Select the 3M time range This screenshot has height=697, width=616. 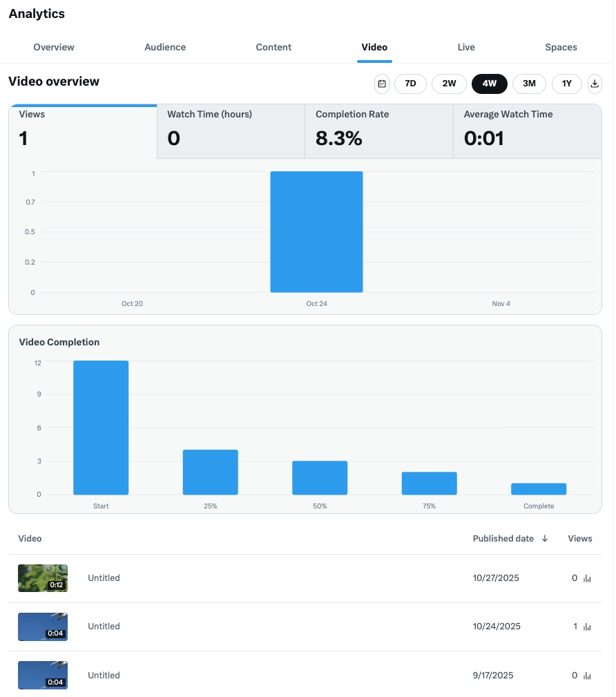[x=529, y=84]
